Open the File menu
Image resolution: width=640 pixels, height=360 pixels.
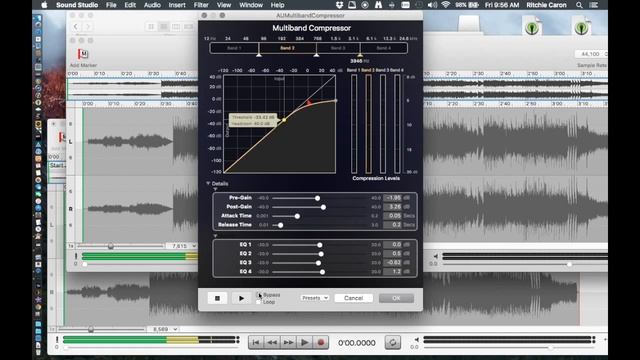click(111, 5)
